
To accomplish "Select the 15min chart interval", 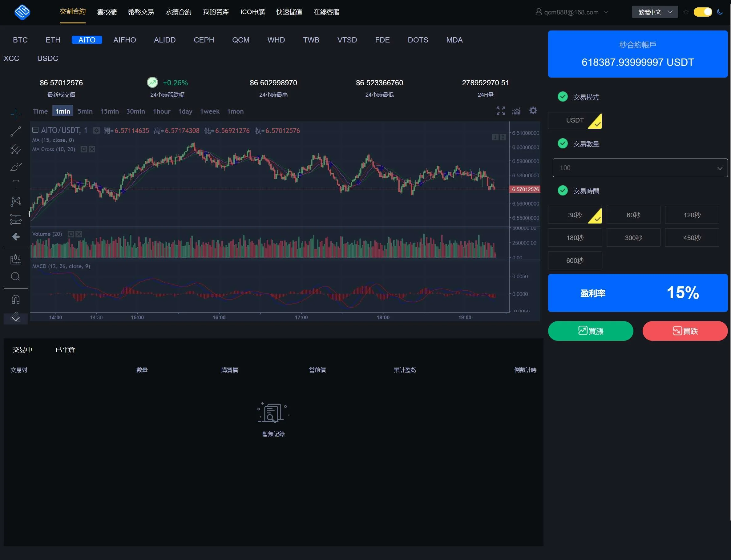I will point(109,111).
